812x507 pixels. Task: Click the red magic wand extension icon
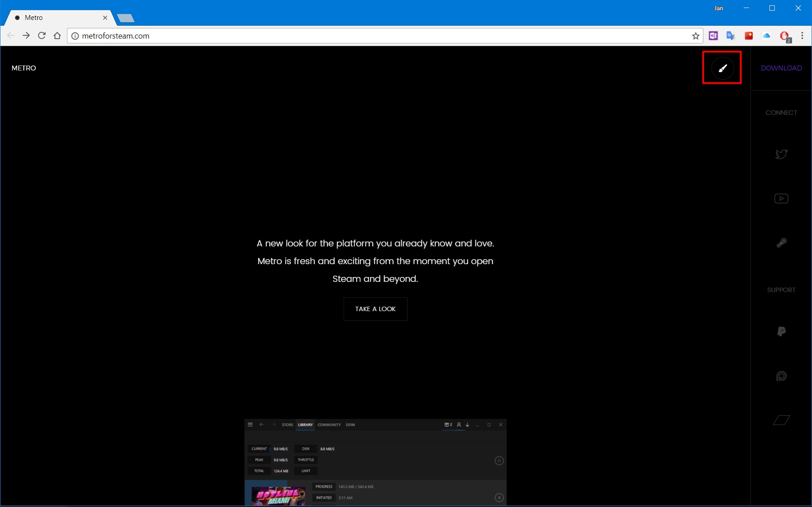coord(749,36)
